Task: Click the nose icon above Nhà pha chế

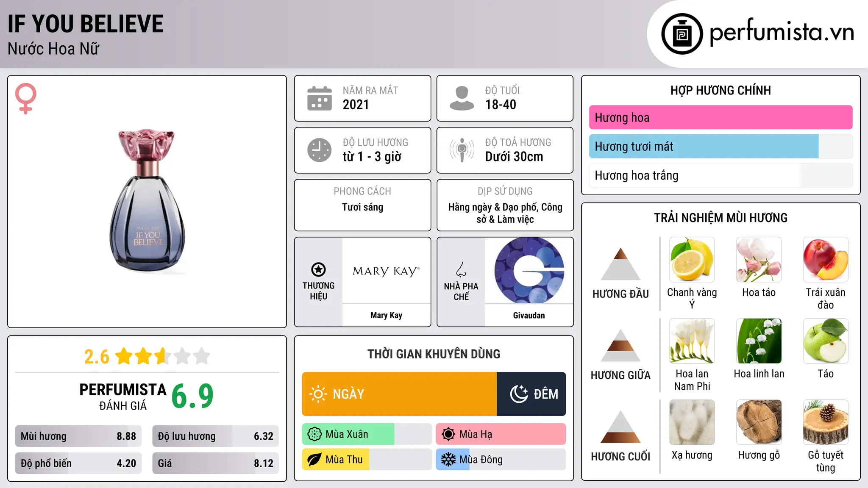Action: [461, 269]
